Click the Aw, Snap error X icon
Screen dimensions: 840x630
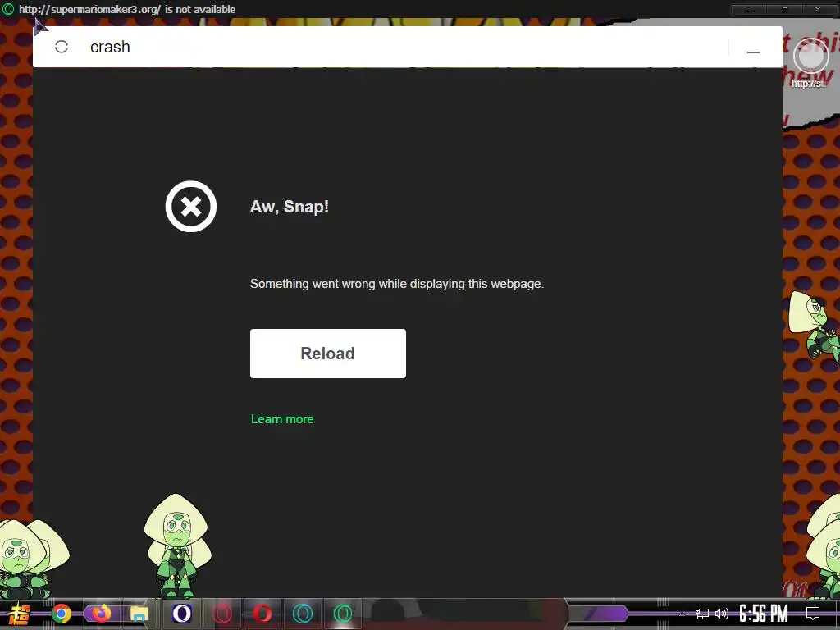click(190, 206)
